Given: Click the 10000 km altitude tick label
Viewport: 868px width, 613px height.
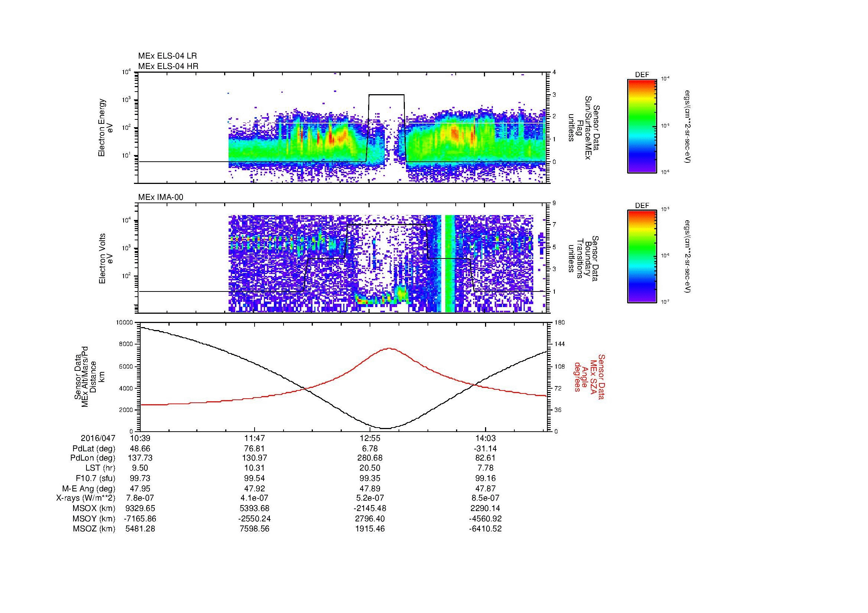Looking at the screenshot, I should (x=124, y=323).
